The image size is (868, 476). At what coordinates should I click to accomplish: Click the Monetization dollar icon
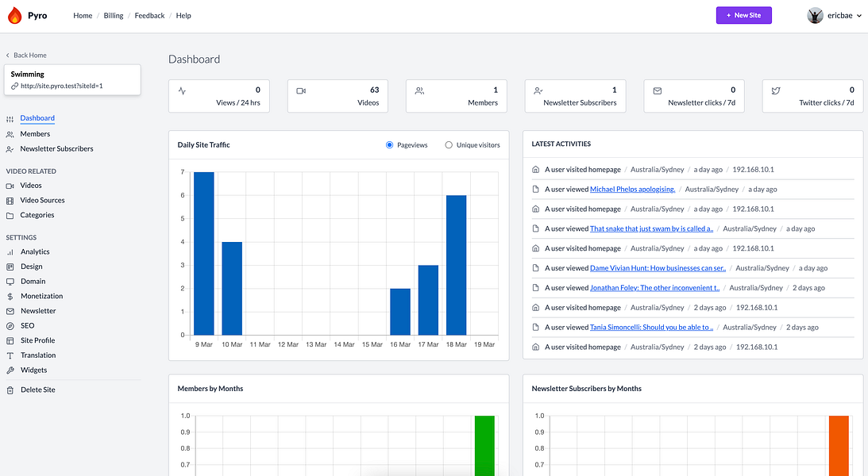(x=10, y=297)
